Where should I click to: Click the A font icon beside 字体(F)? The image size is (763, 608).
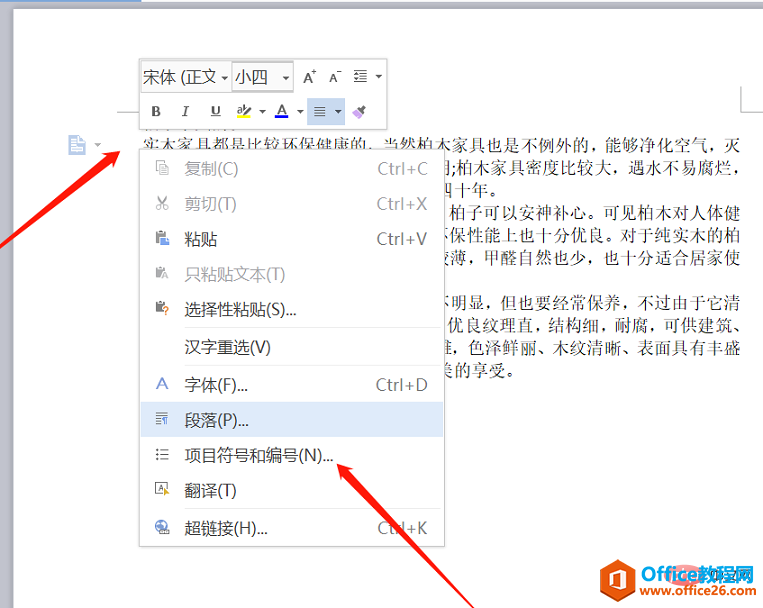[162, 384]
